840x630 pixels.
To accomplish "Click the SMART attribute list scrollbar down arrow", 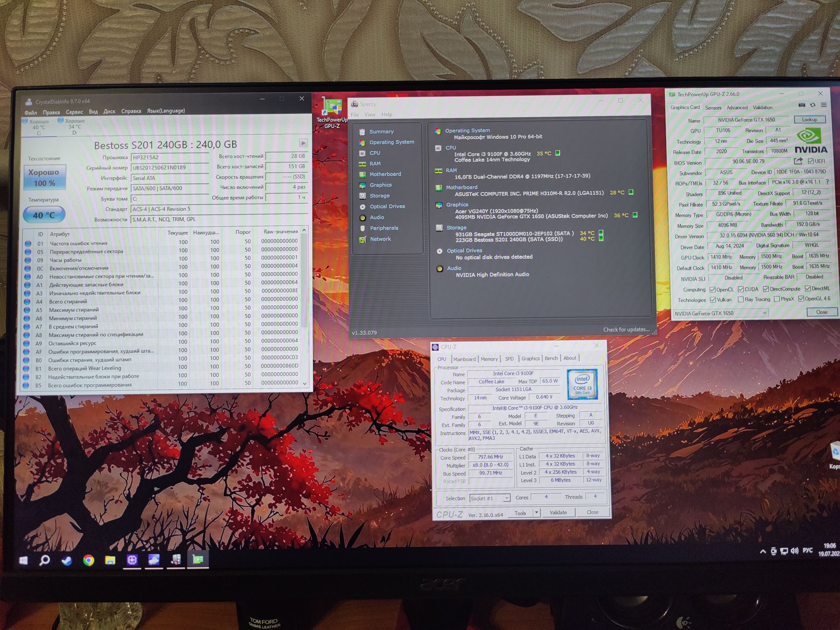I will 304,383.
